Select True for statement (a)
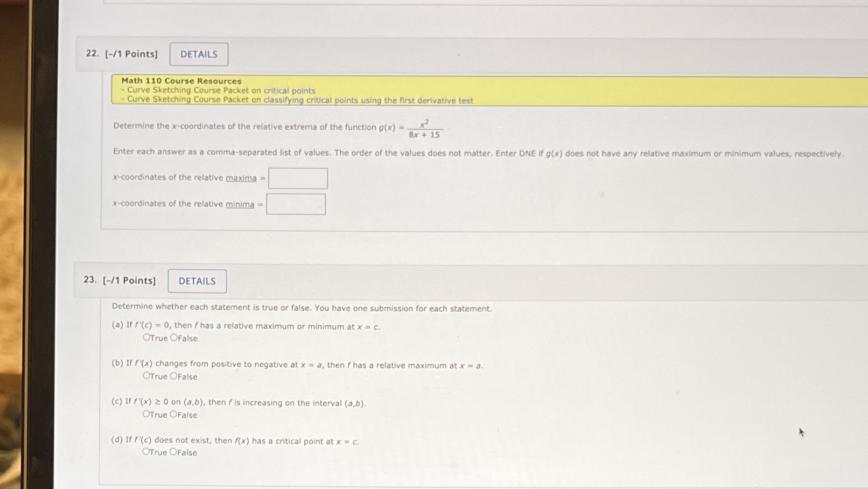The image size is (868, 489). tap(146, 338)
